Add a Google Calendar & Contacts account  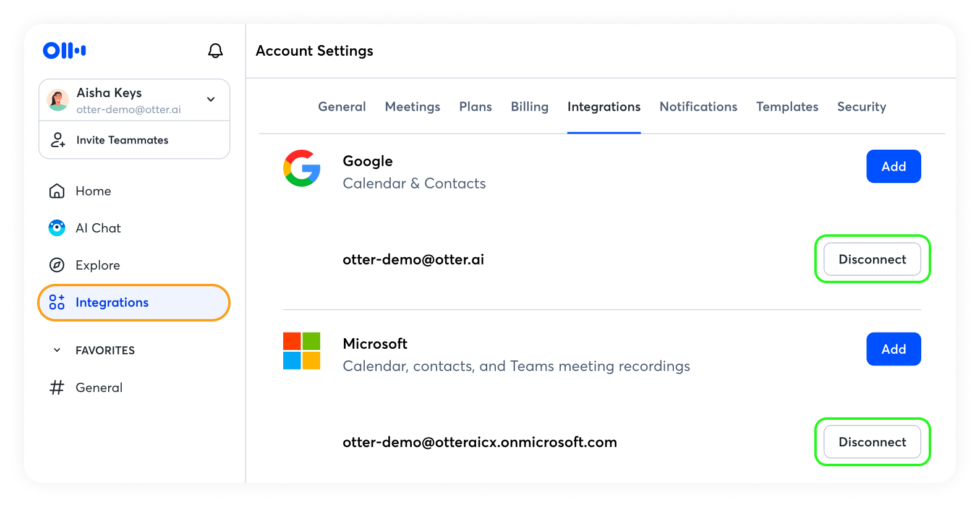pyautogui.click(x=893, y=166)
